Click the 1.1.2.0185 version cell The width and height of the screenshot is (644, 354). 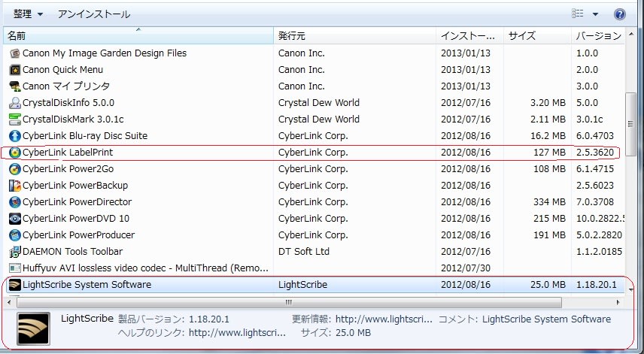[599, 252]
